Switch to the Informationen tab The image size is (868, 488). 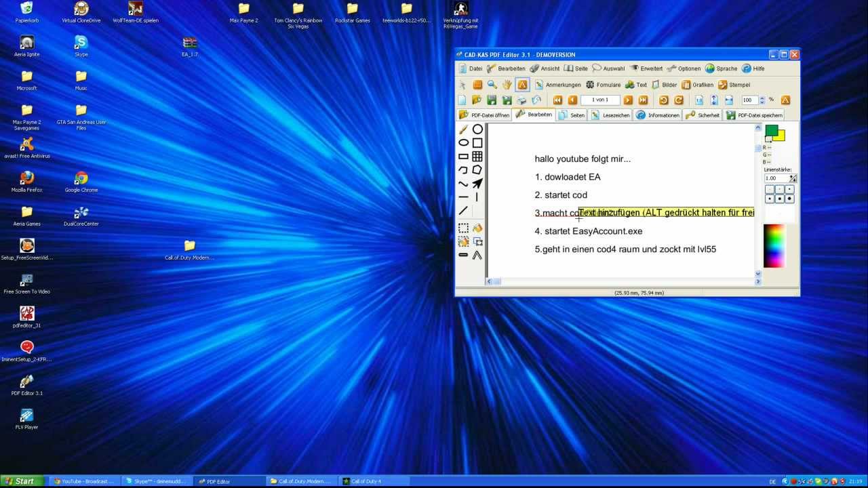pos(658,115)
